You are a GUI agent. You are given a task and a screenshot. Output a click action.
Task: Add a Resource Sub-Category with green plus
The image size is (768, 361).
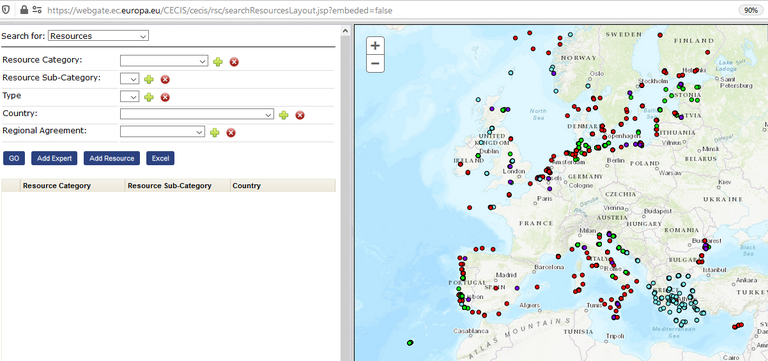pos(149,79)
